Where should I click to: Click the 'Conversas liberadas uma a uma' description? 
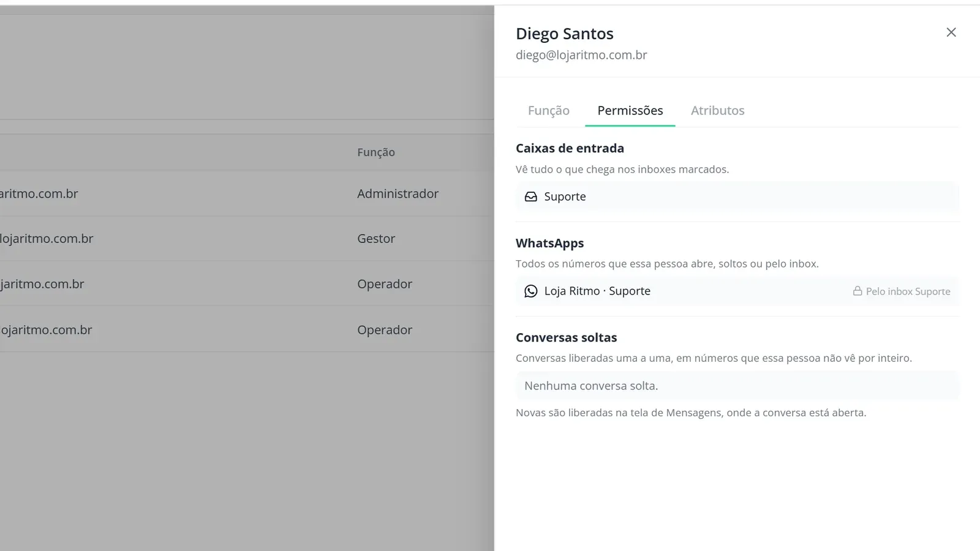[714, 358]
